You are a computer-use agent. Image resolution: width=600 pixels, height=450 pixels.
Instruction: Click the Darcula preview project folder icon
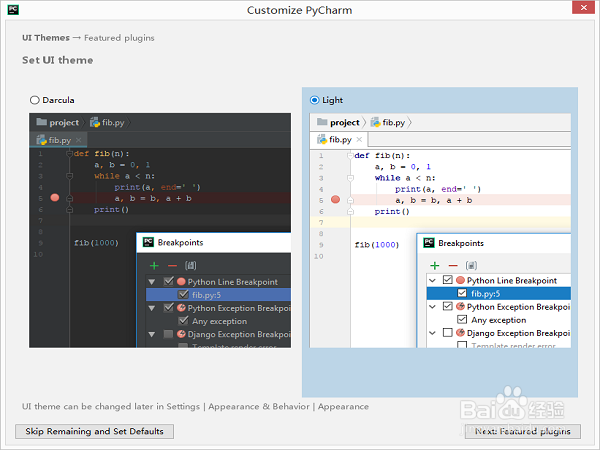[x=41, y=122]
